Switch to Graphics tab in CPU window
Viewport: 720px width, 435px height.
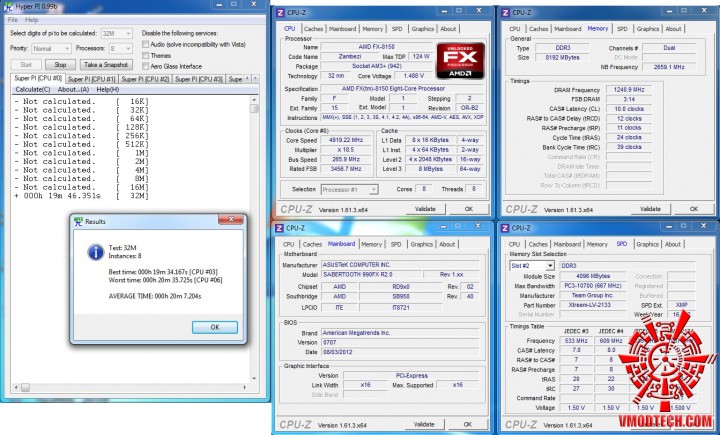pos(422,28)
